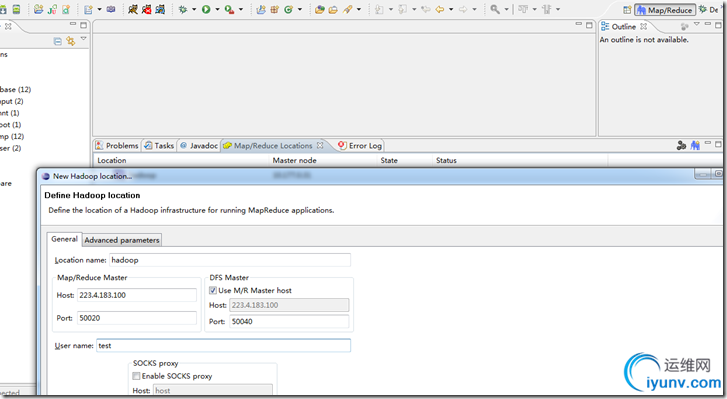
Task: Go to Previous Annotation icon
Action: coord(402,9)
